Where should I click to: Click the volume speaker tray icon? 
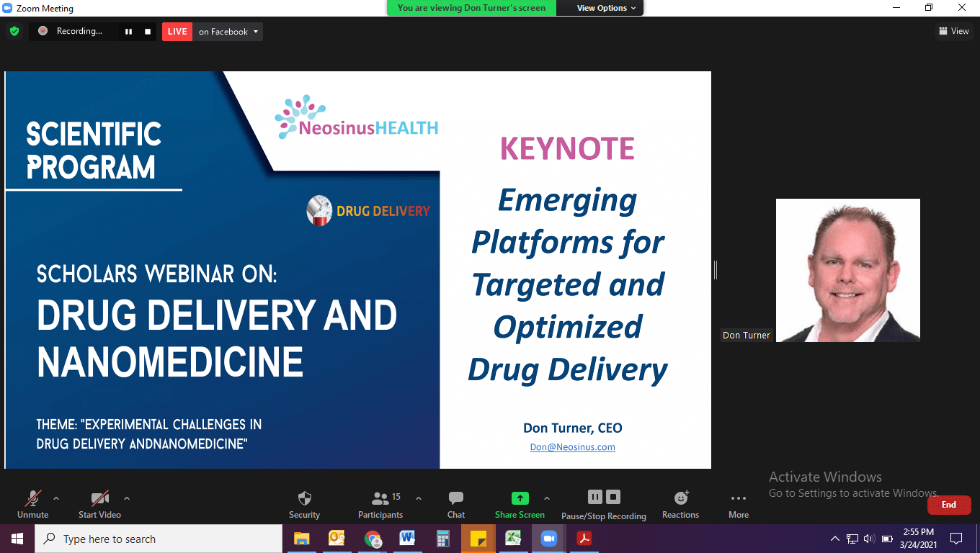[x=869, y=539]
